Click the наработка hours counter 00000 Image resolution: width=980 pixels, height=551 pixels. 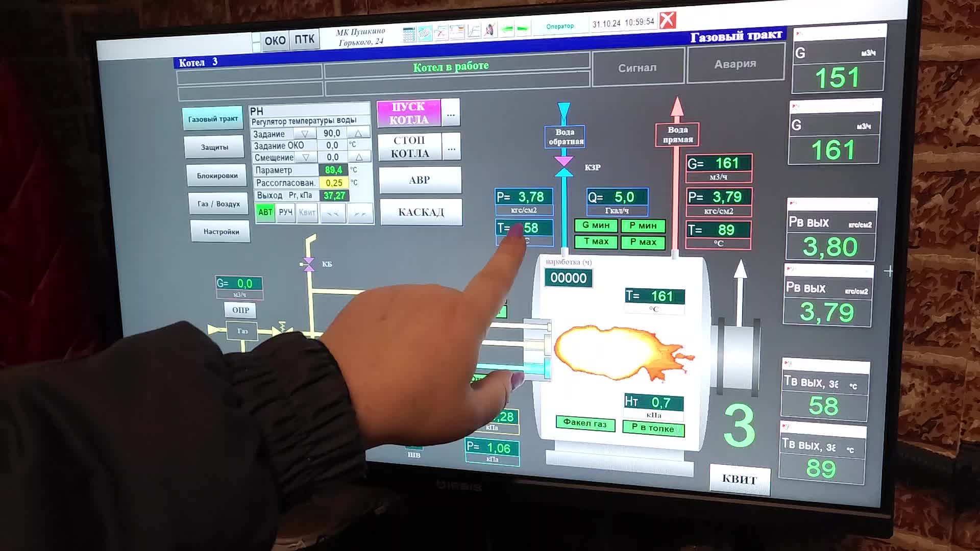pos(569,278)
